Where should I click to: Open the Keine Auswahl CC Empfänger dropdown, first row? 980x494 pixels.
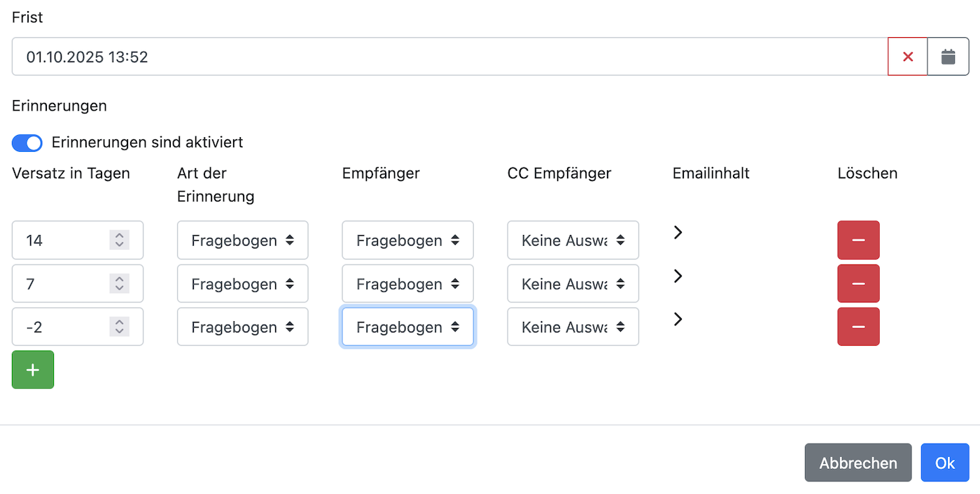[x=573, y=240]
